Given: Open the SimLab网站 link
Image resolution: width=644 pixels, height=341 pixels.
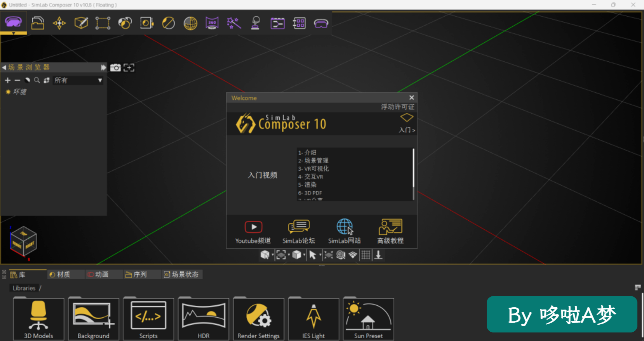Looking at the screenshot, I should [x=345, y=232].
